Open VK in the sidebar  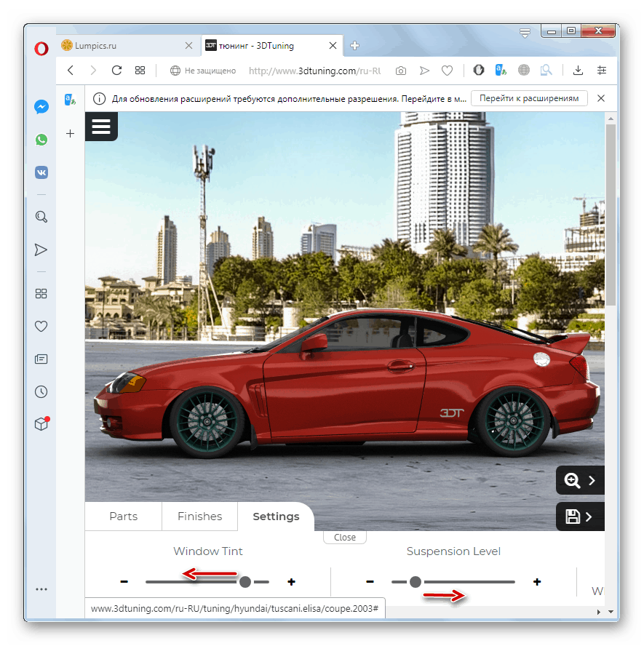click(41, 172)
